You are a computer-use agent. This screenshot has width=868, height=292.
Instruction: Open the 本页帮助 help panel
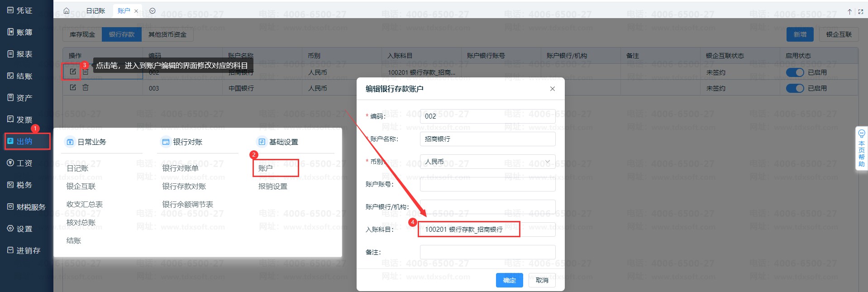click(x=861, y=148)
